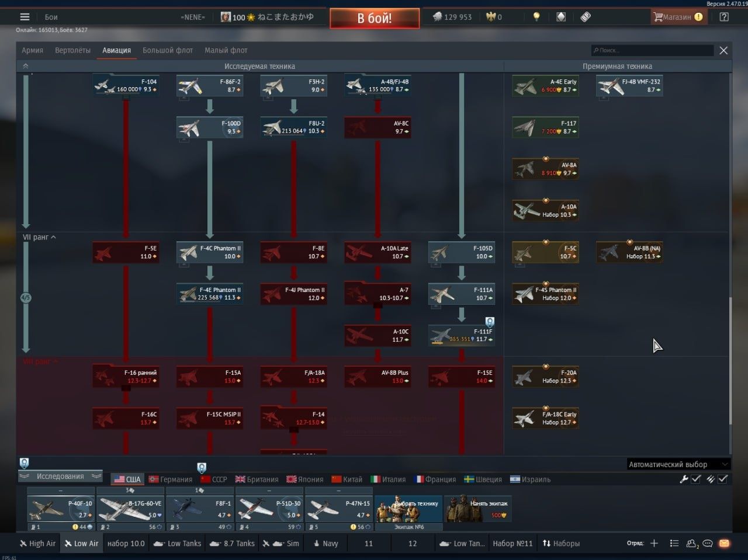Select the P-51D-30 crew slot
This screenshot has width=748, height=560.
[x=269, y=508]
